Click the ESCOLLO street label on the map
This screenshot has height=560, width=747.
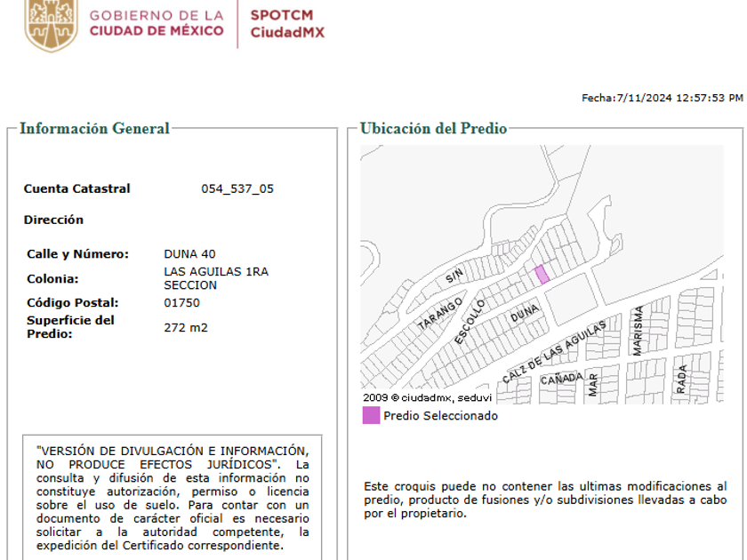tap(470, 322)
